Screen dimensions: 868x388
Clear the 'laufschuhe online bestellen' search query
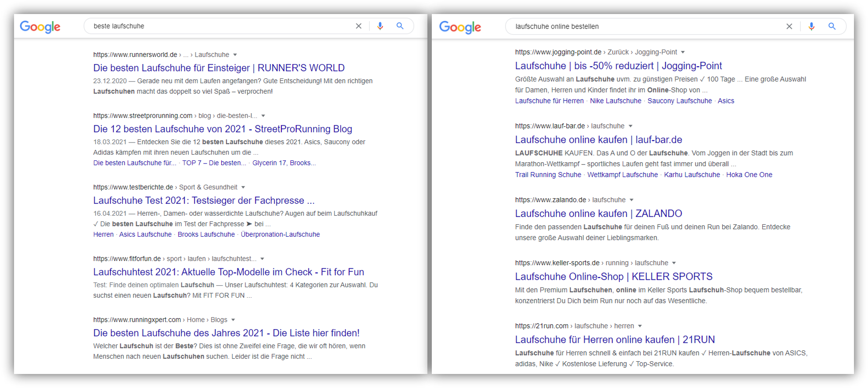tap(789, 26)
